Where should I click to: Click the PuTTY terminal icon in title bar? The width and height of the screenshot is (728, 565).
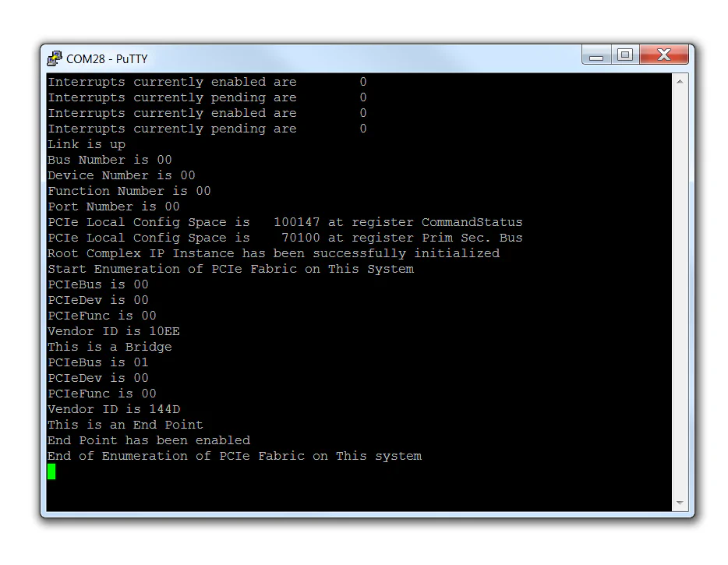[54, 58]
